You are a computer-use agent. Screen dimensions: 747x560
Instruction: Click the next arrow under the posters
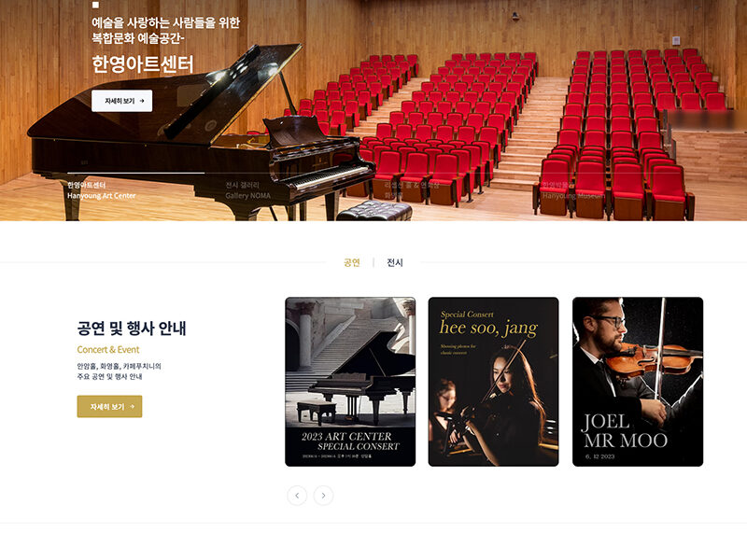pyautogui.click(x=323, y=496)
